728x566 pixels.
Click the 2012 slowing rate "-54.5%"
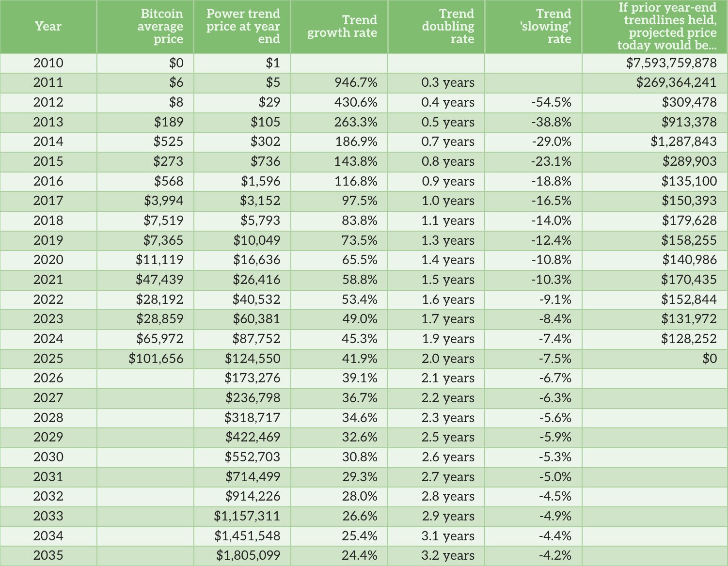point(551,102)
